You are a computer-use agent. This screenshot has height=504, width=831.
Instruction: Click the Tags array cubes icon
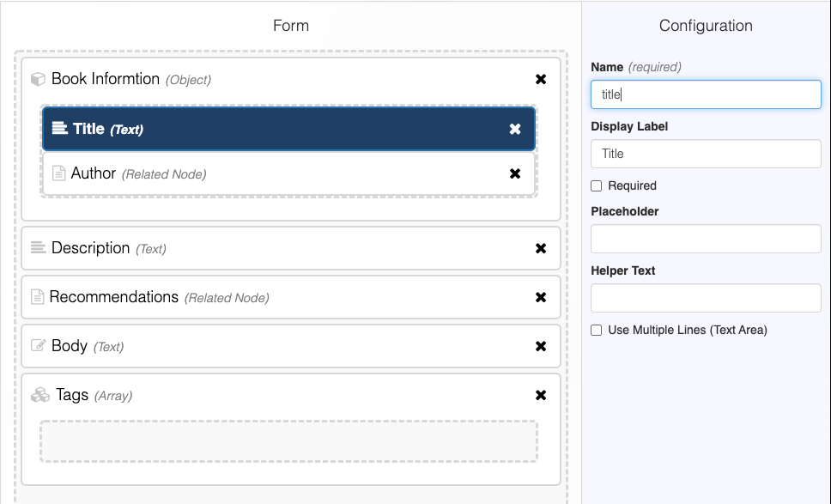coord(39,395)
